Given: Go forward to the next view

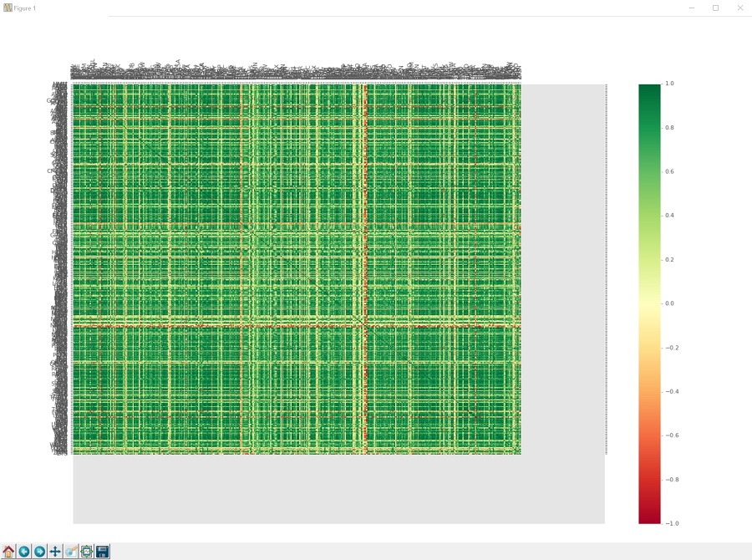Looking at the screenshot, I should pyautogui.click(x=39, y=551).
